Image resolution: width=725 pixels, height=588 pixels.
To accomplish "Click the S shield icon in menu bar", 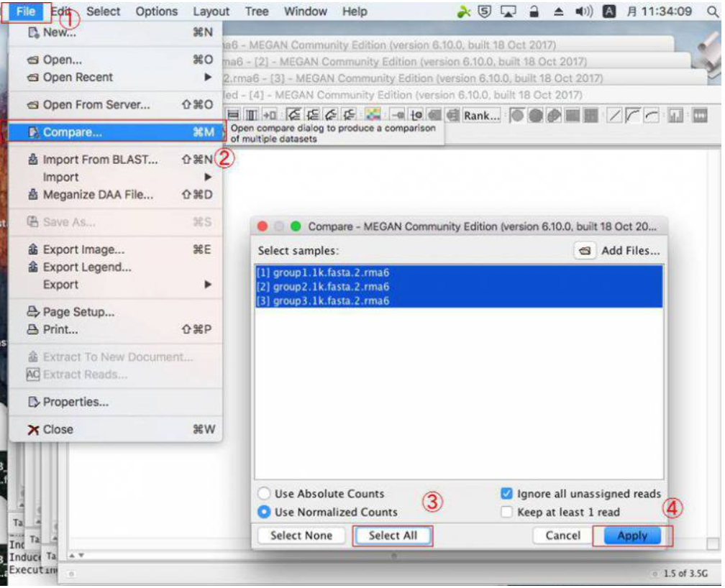I will click(x=484, y=12).
